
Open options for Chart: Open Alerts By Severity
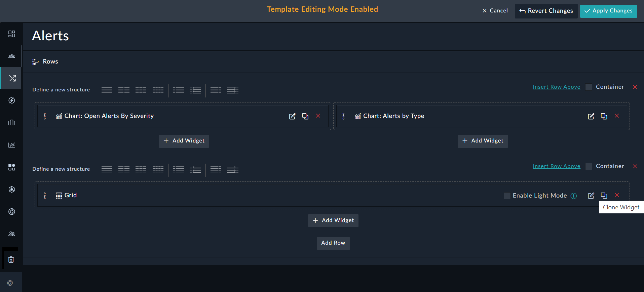click(45, 116)
